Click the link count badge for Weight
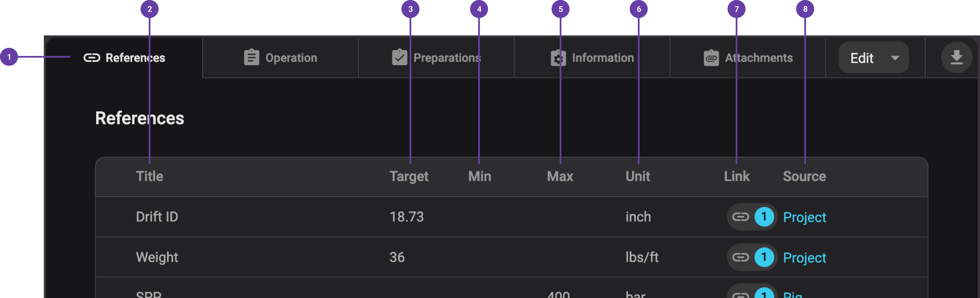Image resolution: width=980 pixels, height=298 pixels. 764,257
